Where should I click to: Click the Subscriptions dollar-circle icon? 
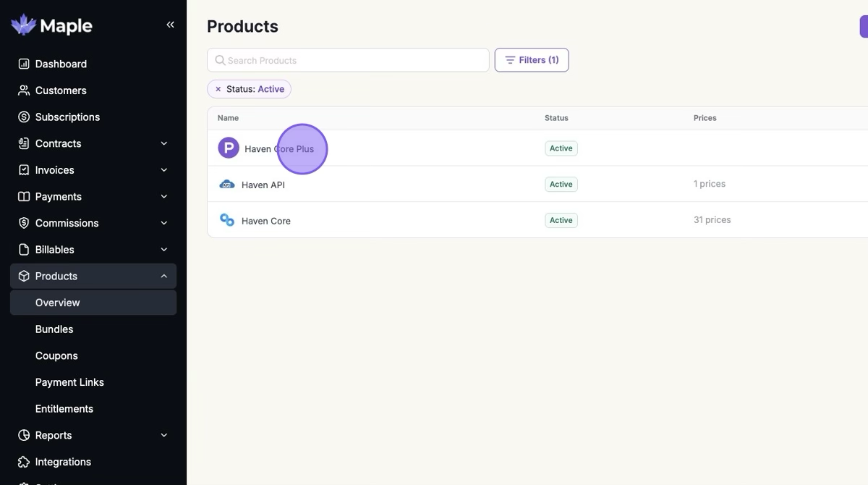pyautogui.click(x=24, y=117)
